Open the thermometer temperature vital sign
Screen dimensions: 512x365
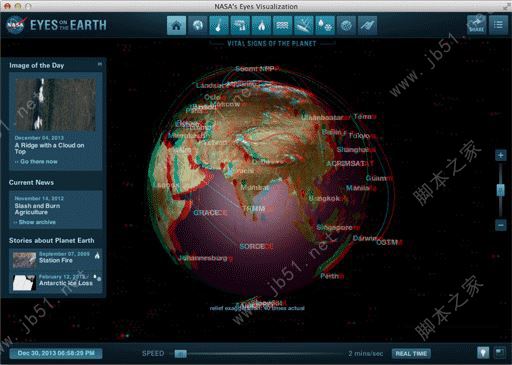(219, 25)
